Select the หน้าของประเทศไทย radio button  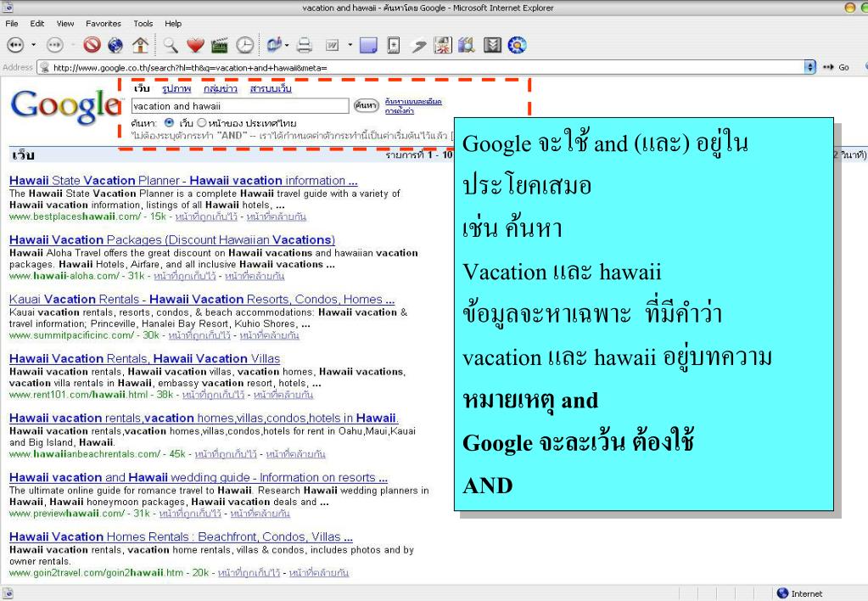point(201,122)
